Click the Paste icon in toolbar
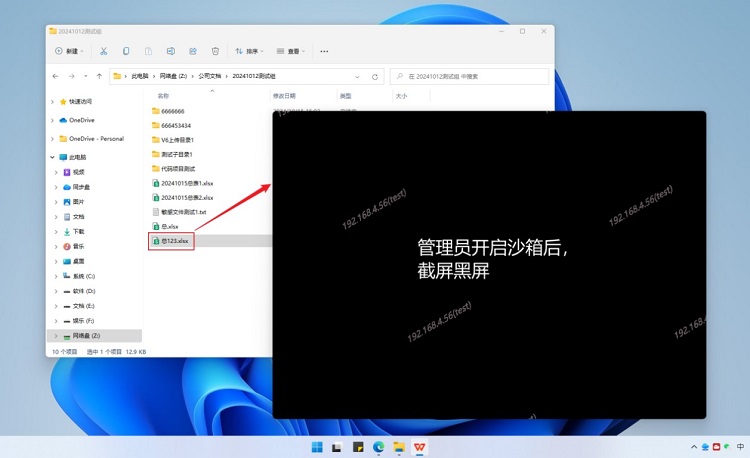This screenshot has height=458, width=750. [148, 51]
